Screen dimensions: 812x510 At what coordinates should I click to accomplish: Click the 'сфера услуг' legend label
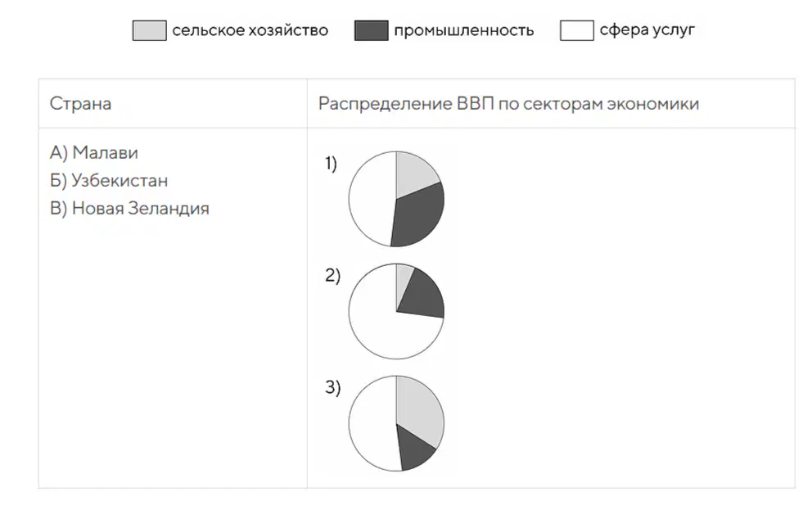point(647,30)
